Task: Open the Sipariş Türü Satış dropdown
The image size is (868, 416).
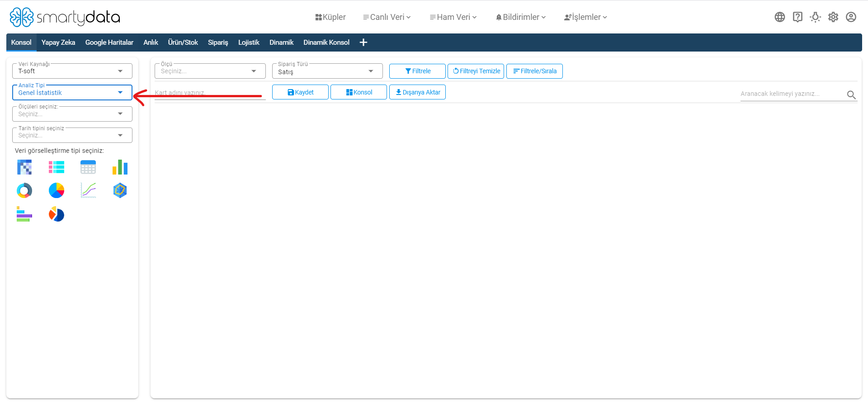Action: click(x=327, y=71)
